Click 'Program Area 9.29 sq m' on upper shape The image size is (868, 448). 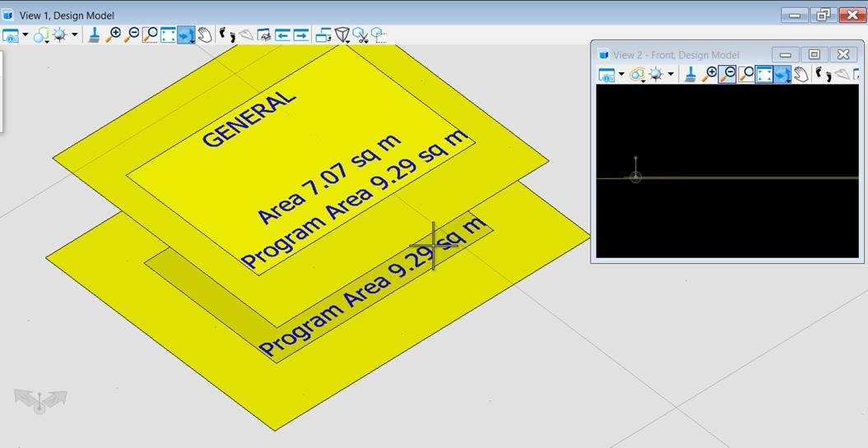coord(355,200)
